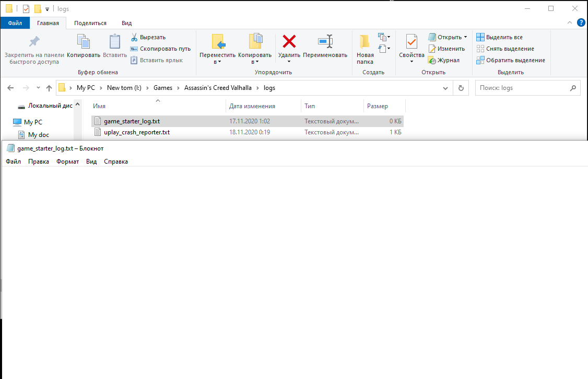This screenshot has width=588, height=379.
Task: Delete the file with red X Удалить
Action: (x=289, y=49)
